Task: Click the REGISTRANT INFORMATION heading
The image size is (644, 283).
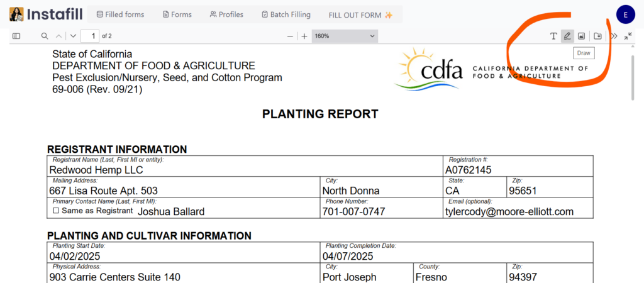Action: [117, 150]
